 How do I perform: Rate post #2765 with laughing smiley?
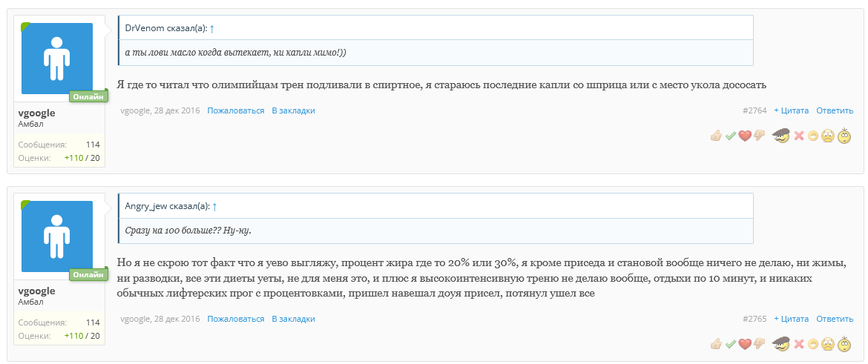coord(812,344)
